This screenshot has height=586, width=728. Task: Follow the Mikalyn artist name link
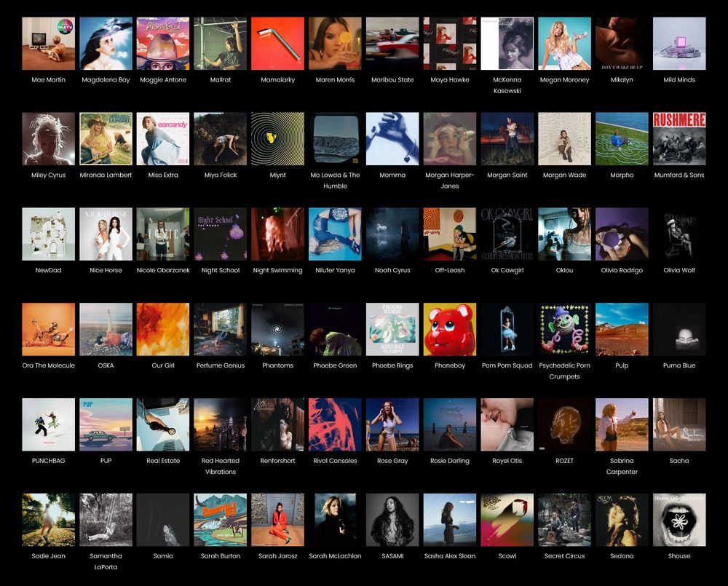click(x=622, y=80)
